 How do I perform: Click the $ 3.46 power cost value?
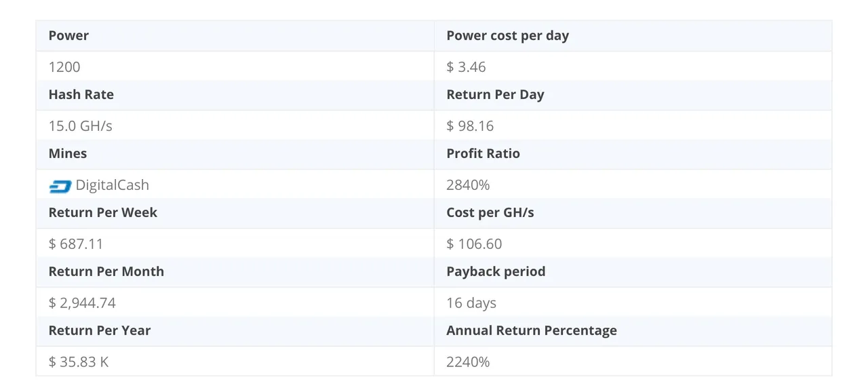(x=467, y=67)
